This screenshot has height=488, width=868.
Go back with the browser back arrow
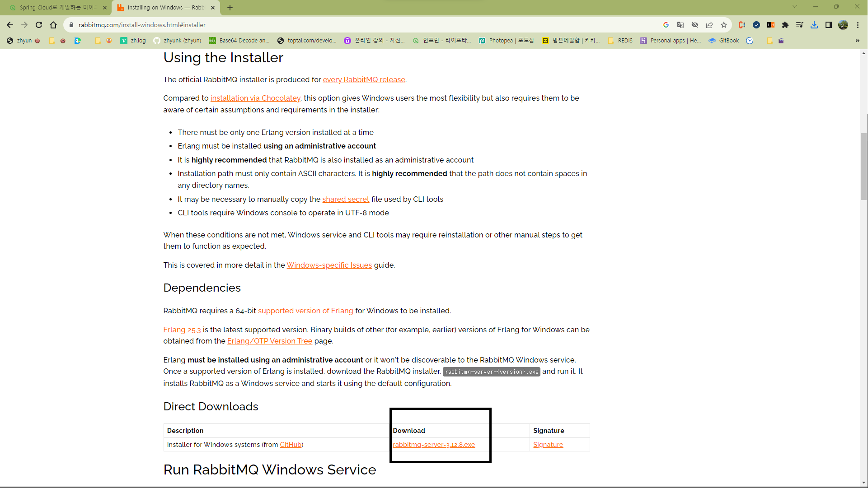tap(10, 25)
